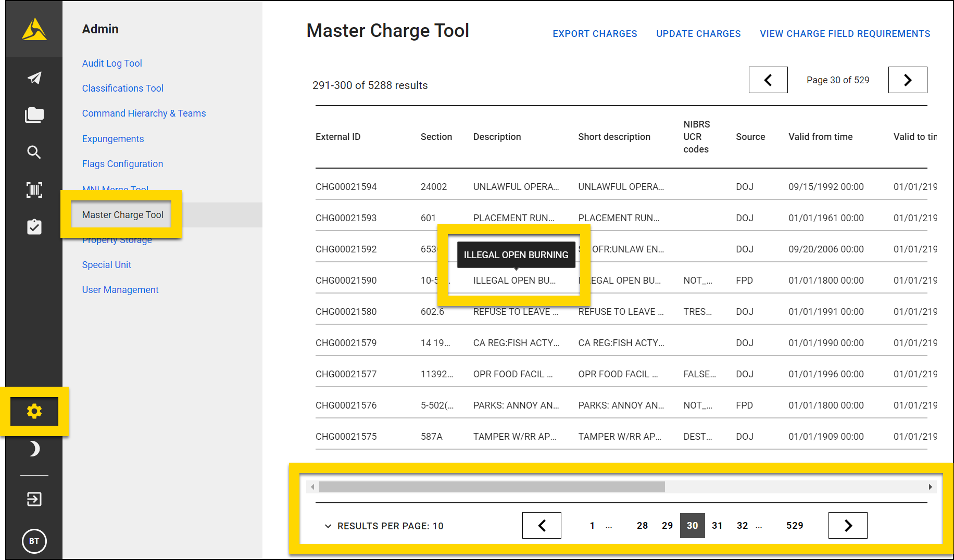Click the sign-out icon near the bottom
This screenshot has width=954, height=560.
click(x=34, y=499)
